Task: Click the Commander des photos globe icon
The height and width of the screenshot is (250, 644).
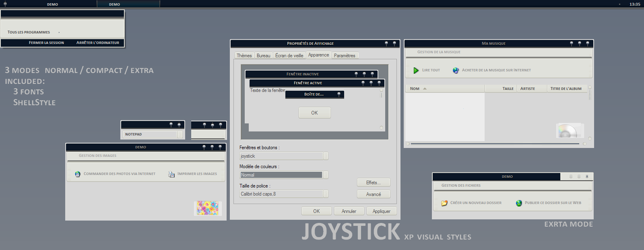Action: (78, 174)
